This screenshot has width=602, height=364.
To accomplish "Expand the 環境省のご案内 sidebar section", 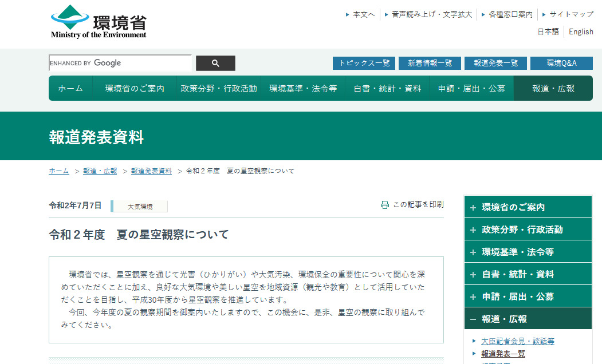I will point(527,207).
